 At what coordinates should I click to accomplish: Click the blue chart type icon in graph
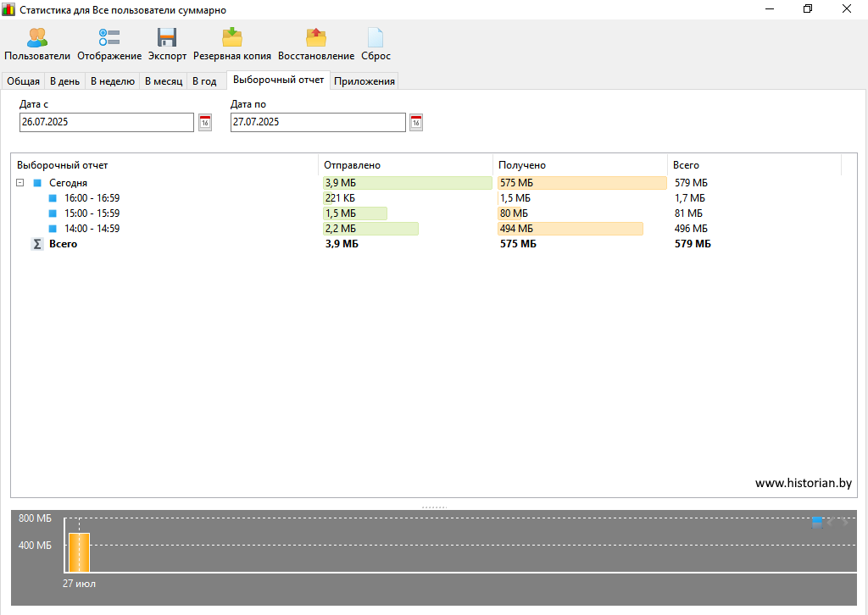(x=816, y=522)
